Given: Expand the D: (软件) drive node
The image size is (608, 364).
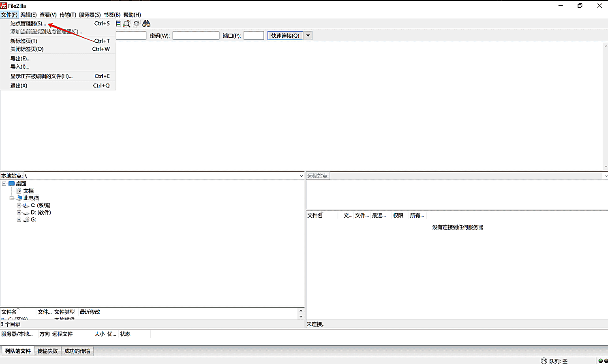Looking at the screenshot, I should pyautogui.click(x=19, y=212).
